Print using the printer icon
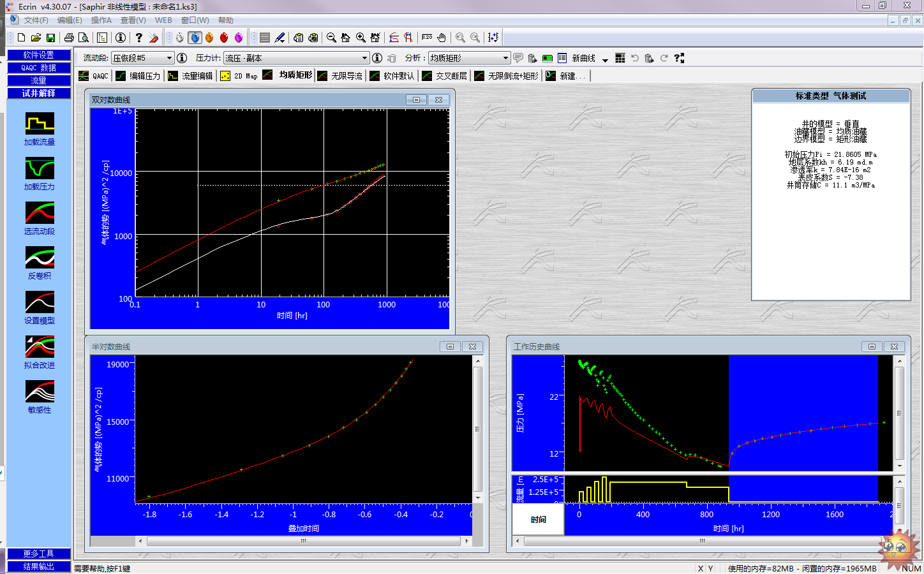Viewport: 924px width, 574px height. [x=69, y=38]
